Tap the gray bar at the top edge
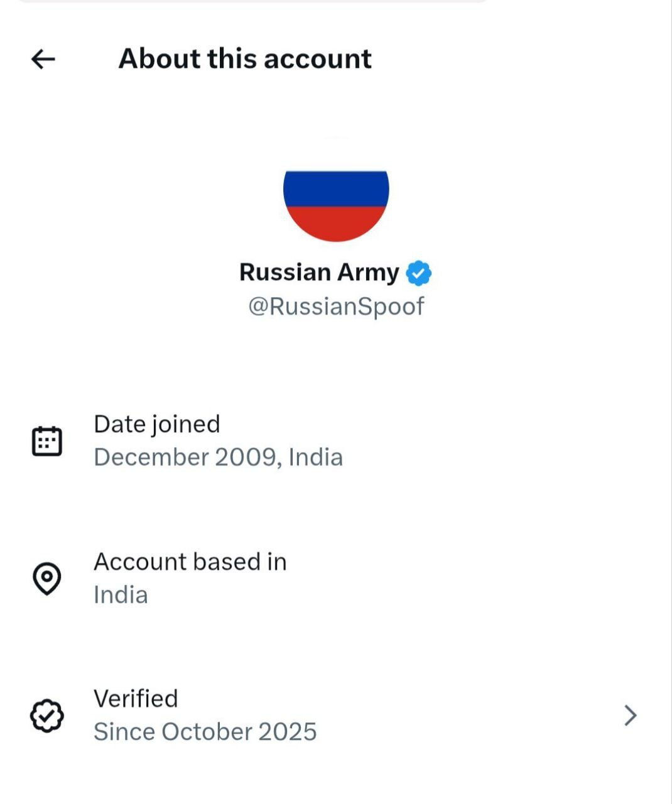This screenshot has width=672, height=804. click(251, 1)
